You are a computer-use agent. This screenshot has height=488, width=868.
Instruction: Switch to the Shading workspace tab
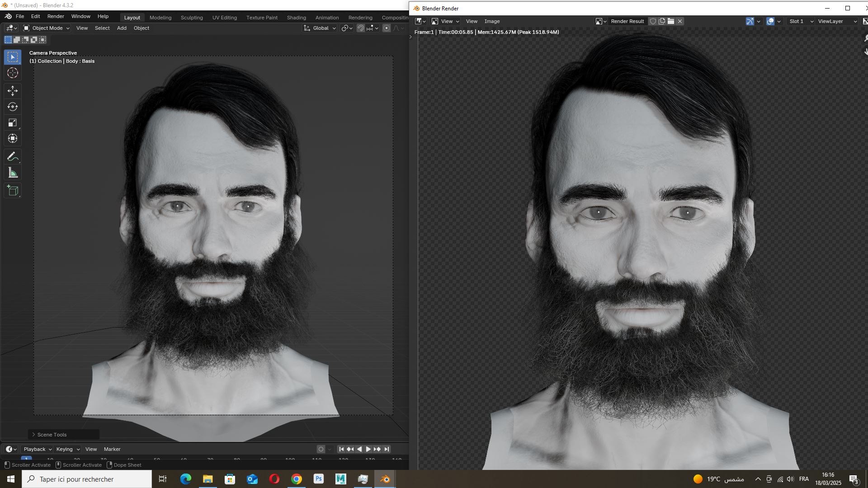point(296,18)
